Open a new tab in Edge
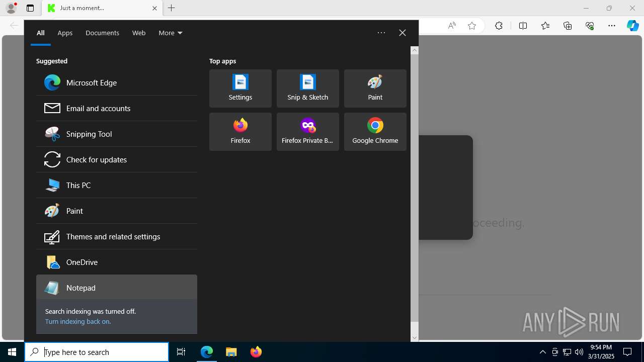This screenshot has height=362, width=644. (172, 8)
